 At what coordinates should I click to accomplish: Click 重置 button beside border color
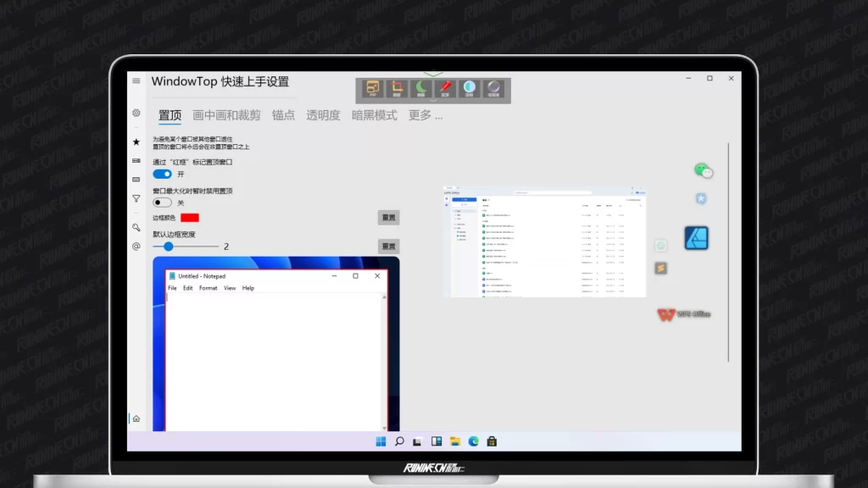[x=388, y=218]
